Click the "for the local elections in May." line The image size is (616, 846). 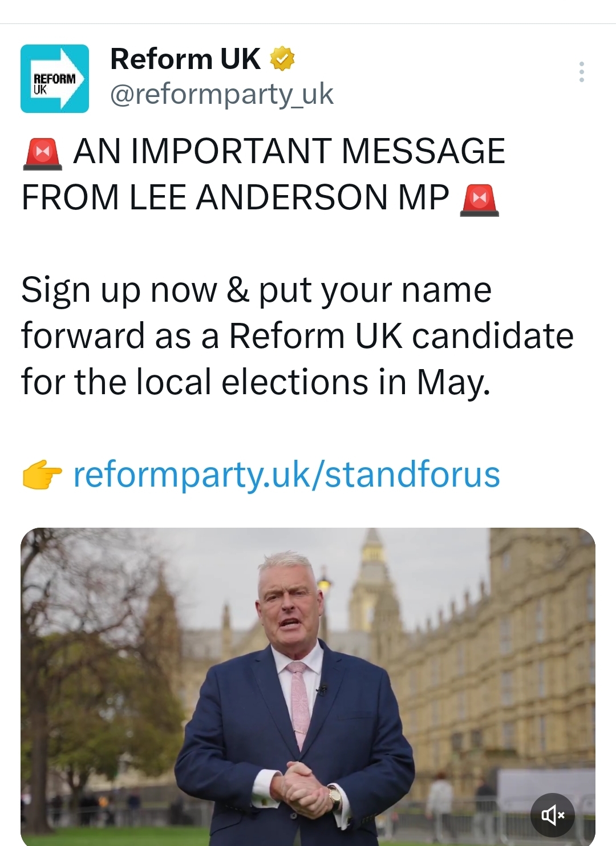tap(256, 382)
